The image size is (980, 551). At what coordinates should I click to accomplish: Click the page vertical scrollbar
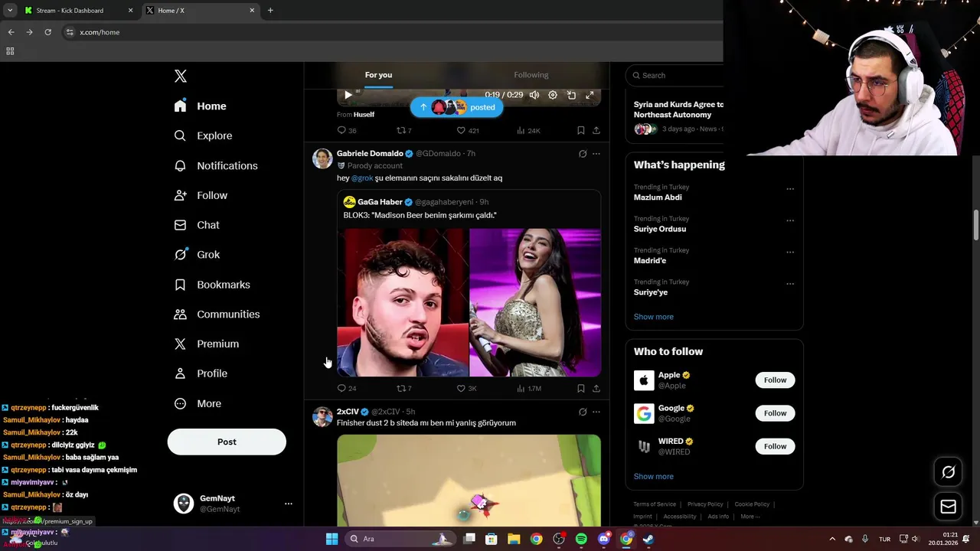(x=976, y=226)
